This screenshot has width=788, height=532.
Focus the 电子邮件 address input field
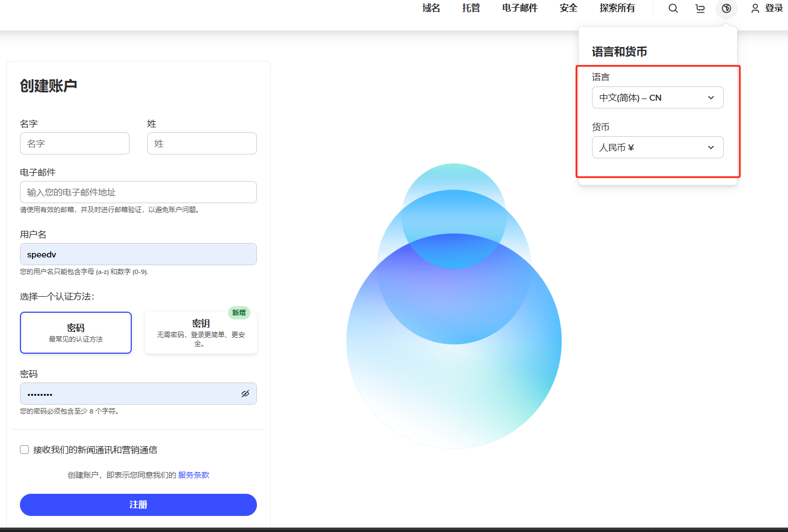tap(138, 192)
